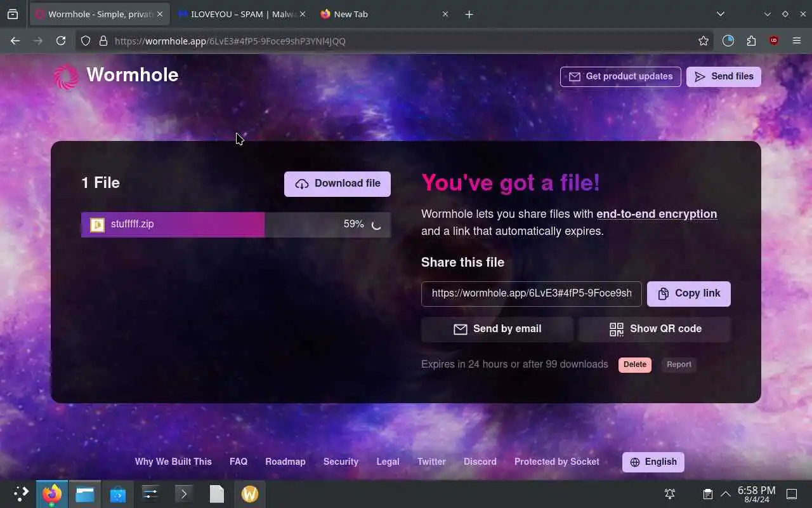Click Firefox icon in taskbar
Image resolution: width=812 pixels, height=508 pixels.
[52, 494]
